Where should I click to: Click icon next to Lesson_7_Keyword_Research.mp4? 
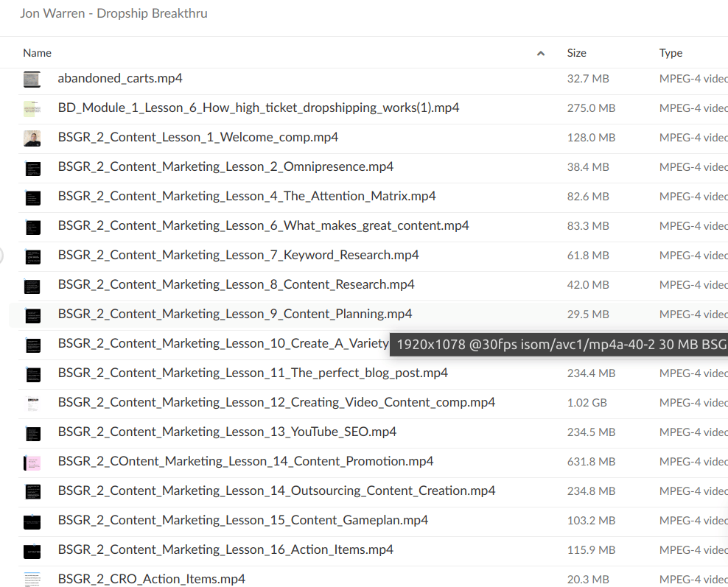tap(32, 256)
